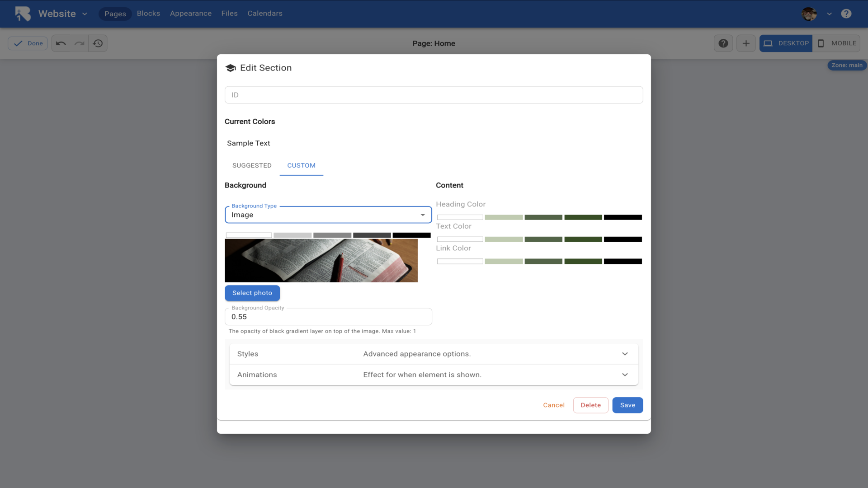Click the top-right help question mark
Image resolution: width=868 pixels, height=488 pixels.
tap(846, 14)
